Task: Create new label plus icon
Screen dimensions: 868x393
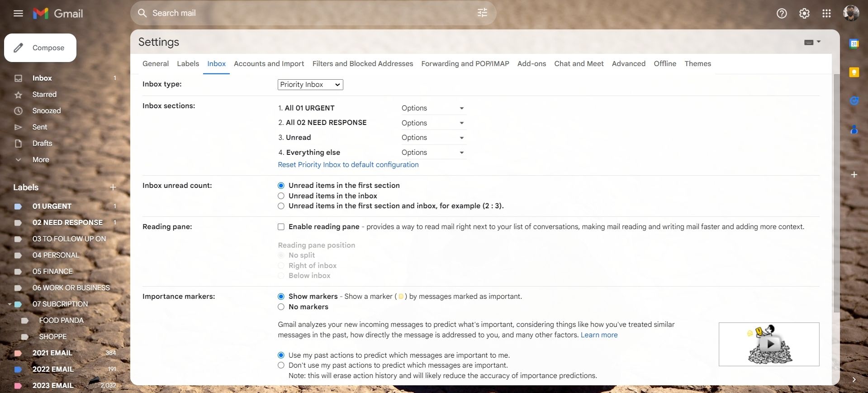Action: point(113,187)
